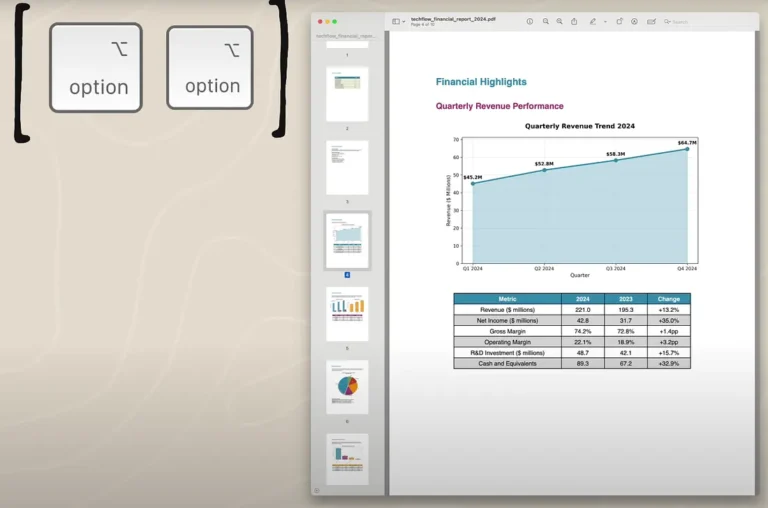Click the Cash and Equivalents row label
The image size is (768, 508).
click(x=507, y=363)
